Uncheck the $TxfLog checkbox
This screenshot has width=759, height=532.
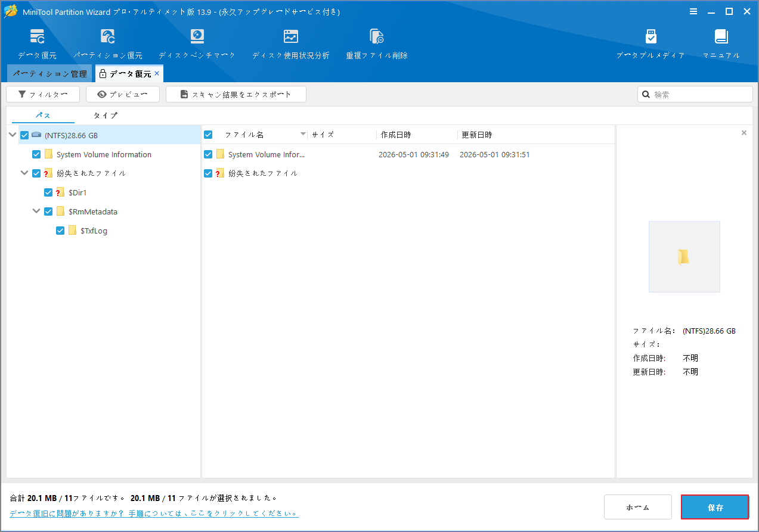(x=60, y=231)
